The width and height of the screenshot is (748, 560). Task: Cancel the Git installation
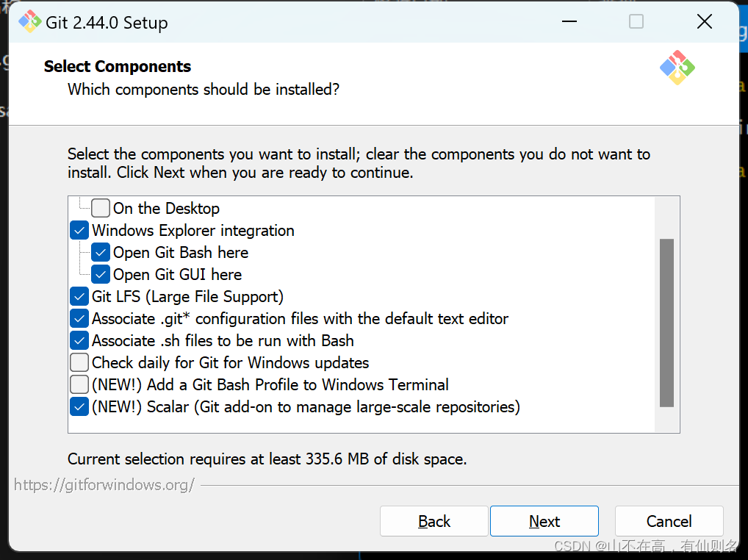(x=669, y=521)
